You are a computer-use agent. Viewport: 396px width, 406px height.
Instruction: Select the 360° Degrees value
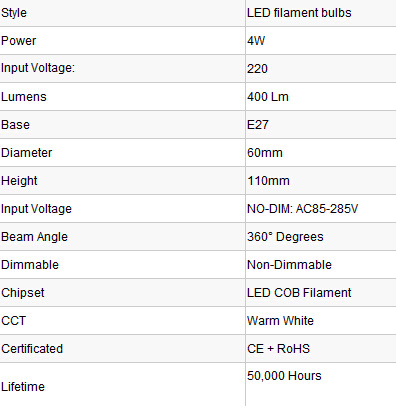(x=285, y=237)
